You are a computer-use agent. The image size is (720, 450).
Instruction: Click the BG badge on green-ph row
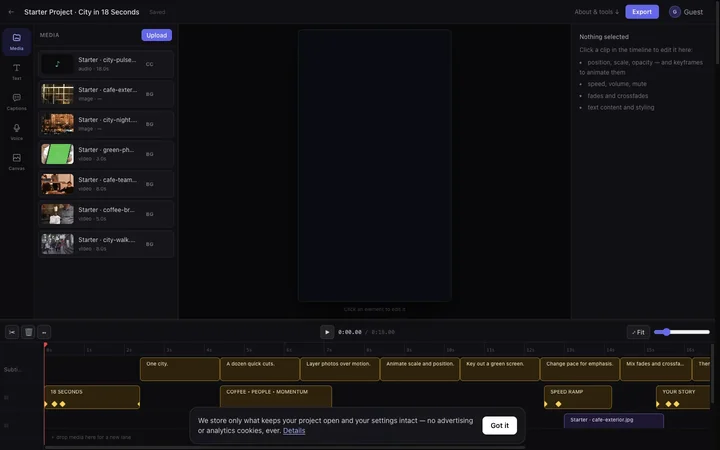click(149, 154)
